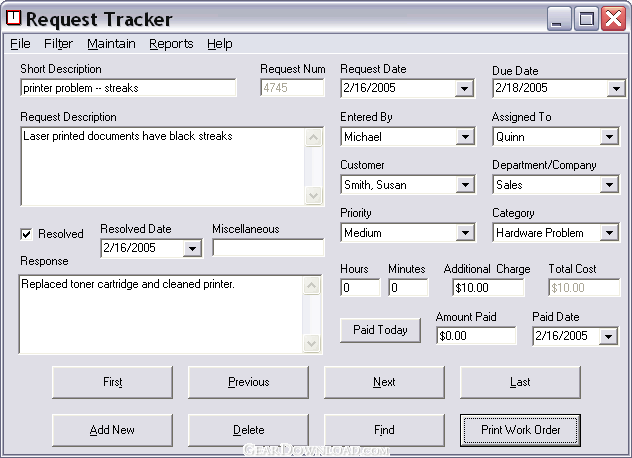Click the Amount Paid field
This screenshot has width=632, height=458.
tap(476, 336)
